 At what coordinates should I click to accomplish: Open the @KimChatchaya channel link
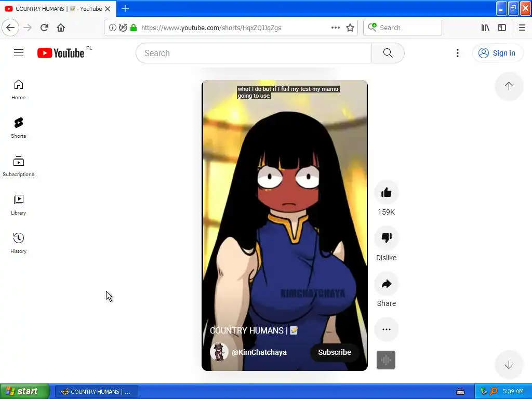pos(259,352)
